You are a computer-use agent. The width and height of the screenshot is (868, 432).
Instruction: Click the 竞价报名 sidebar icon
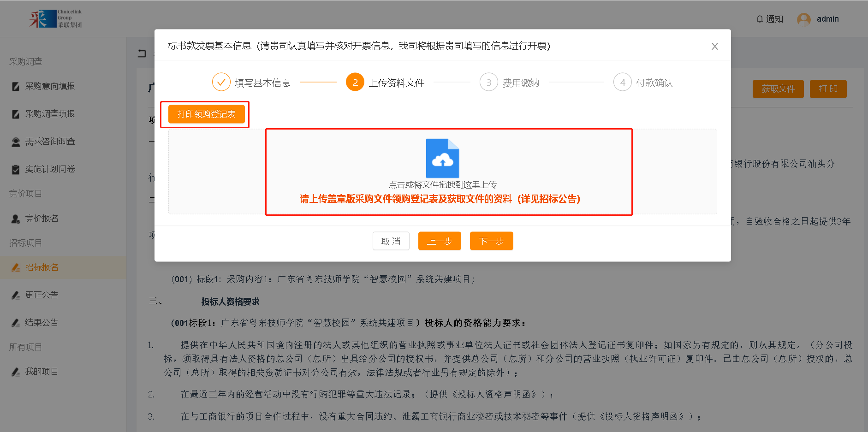coord(16,219)
